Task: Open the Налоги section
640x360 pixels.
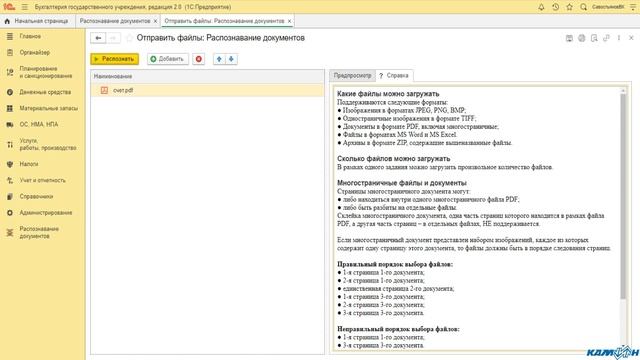Action: tap(29, 164)
